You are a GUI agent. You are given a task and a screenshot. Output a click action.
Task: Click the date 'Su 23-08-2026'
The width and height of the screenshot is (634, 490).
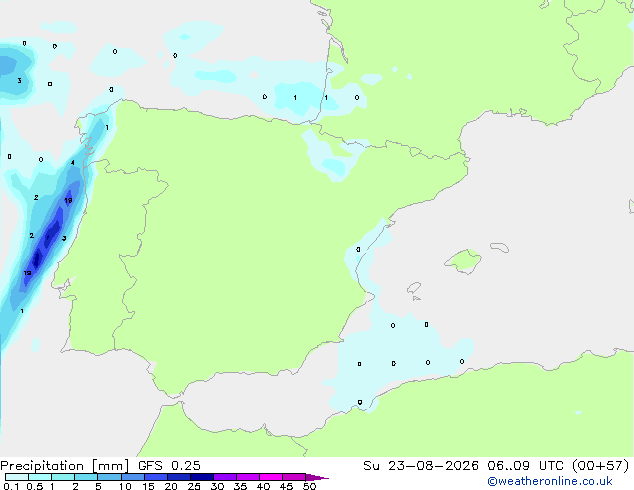421,466
